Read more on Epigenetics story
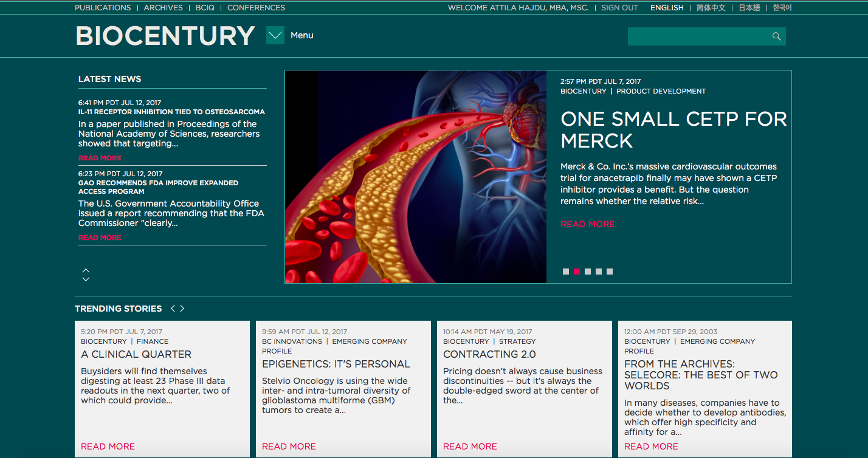Viewport: 868px width, 458px height. 289,446
